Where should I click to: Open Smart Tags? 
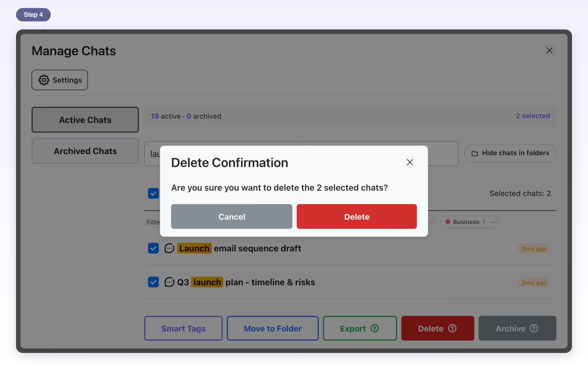[183, 328]
